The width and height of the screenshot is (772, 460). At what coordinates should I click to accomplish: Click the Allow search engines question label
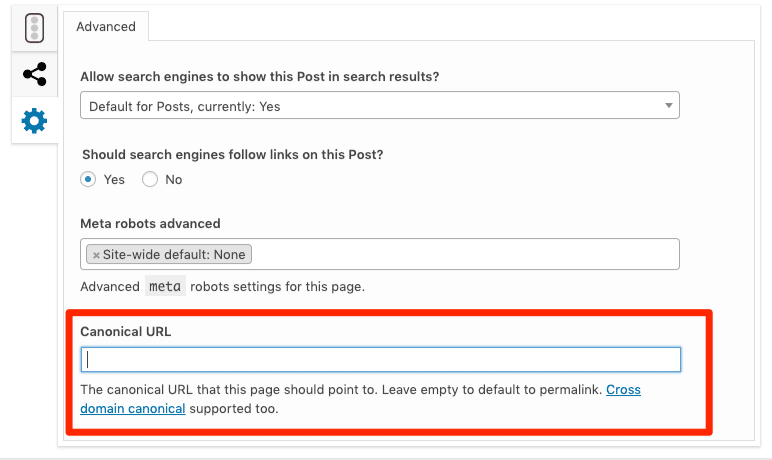(260, 76)
